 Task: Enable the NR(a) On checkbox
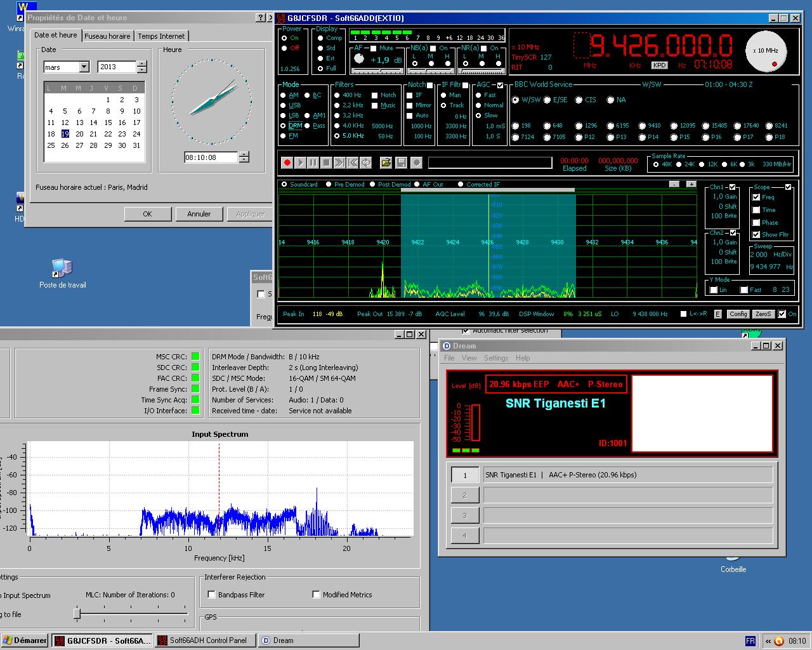tap(483, 48)
